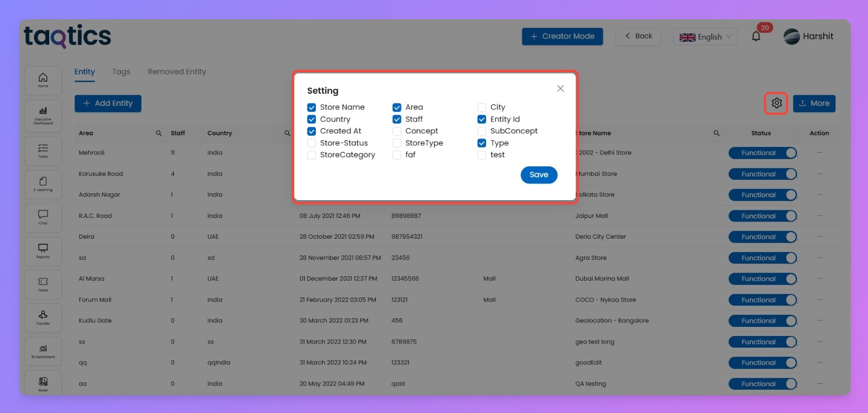
Task: Check the StoreCategory checkbox
Action: click(x=312, y=155)
